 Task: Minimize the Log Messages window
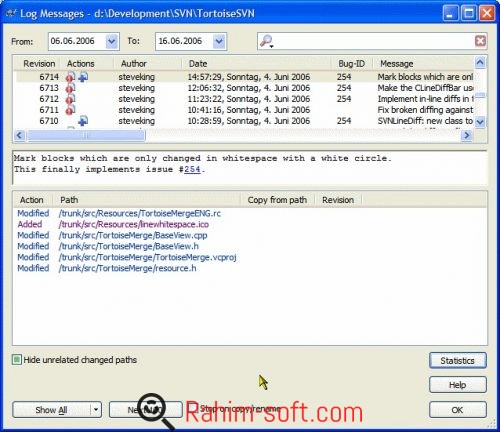tap(451, 14)
